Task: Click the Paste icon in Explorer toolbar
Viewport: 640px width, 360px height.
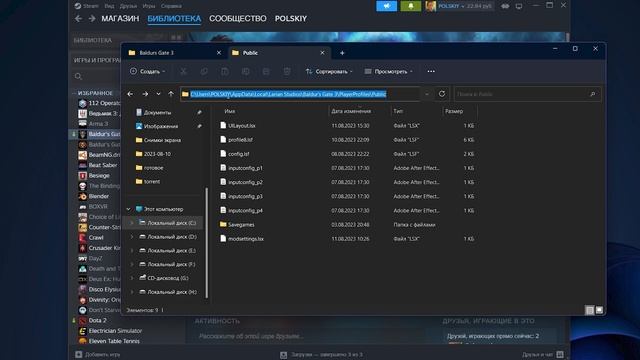Action: pyautogui.click(x=225, y=71)
